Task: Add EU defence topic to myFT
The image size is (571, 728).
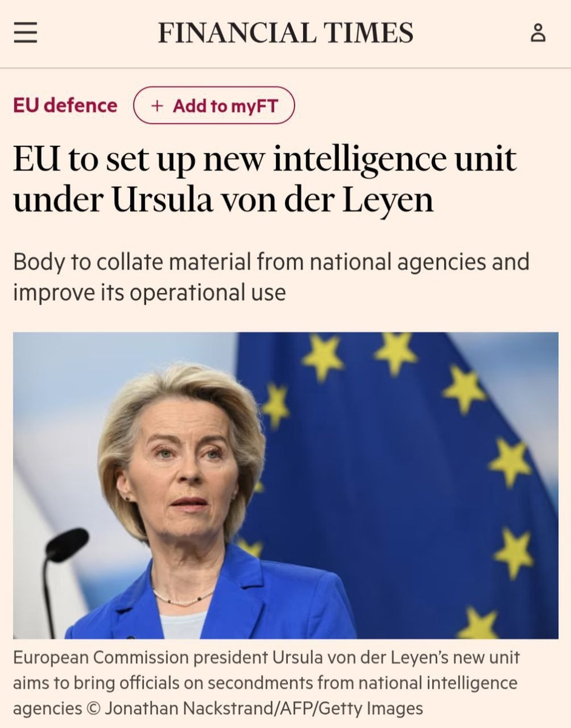Action: coord(214,106)
